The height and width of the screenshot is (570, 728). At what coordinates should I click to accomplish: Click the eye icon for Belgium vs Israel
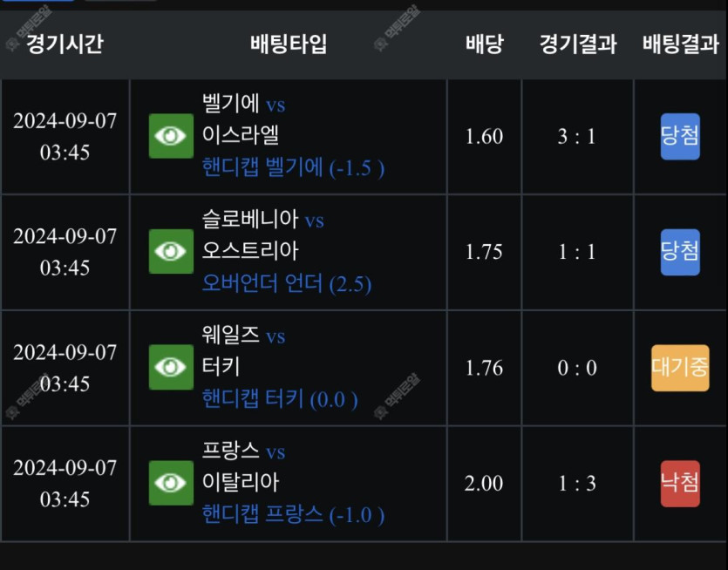pyautogui.click(x=171, y=136)
